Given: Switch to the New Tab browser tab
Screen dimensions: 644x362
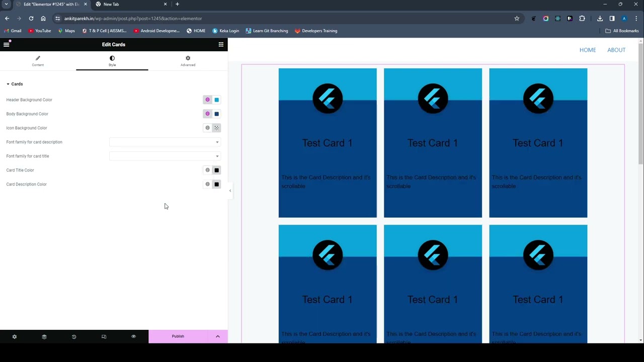Looking at the screenshot, I should (131, 4).
